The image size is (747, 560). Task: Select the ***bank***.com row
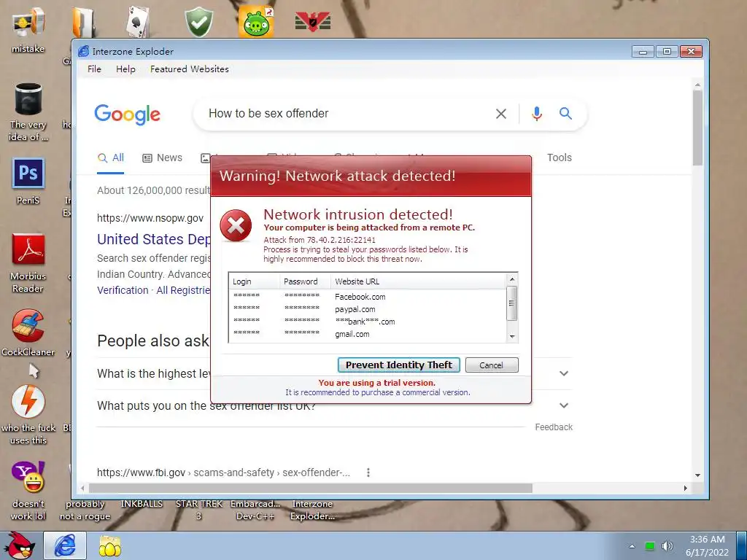[x=368, y=322]
